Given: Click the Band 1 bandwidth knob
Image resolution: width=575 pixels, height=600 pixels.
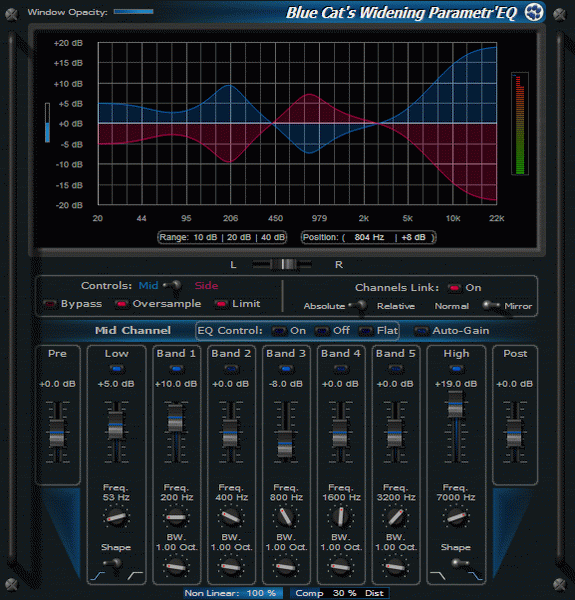Looking at the screenshot, I should (x=176, y=567).
